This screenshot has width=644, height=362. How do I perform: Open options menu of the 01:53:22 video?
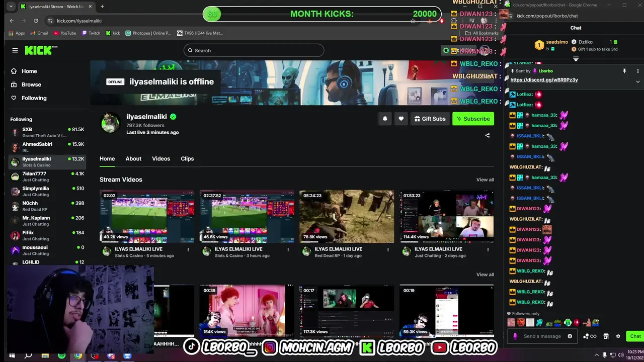pyautogui.click(x=488, y=249)
